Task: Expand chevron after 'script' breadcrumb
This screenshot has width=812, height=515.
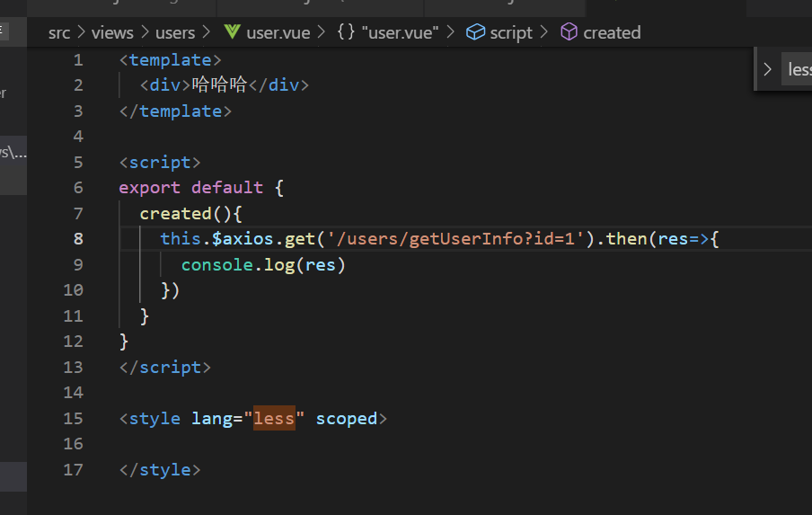Action: tap(543, 32)
